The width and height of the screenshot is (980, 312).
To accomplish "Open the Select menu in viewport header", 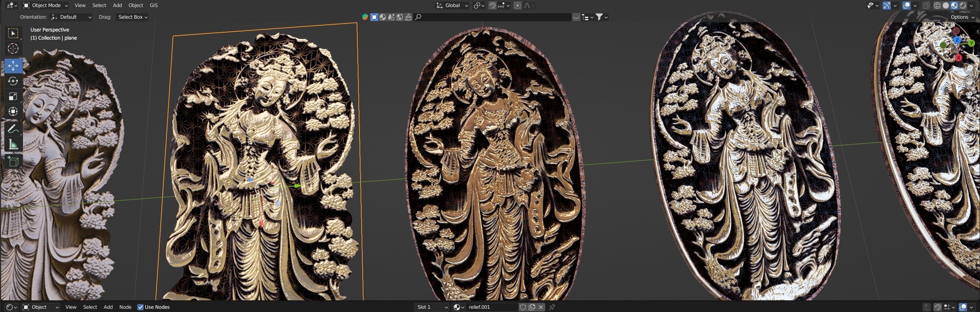I will (99, 5).
